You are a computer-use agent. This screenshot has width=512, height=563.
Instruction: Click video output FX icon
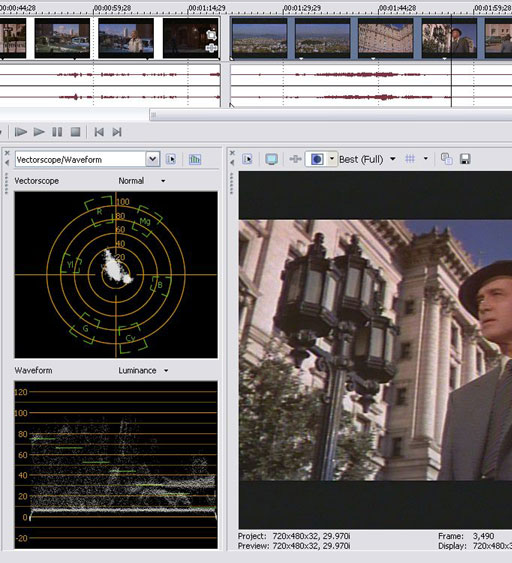tap(295, 159)
